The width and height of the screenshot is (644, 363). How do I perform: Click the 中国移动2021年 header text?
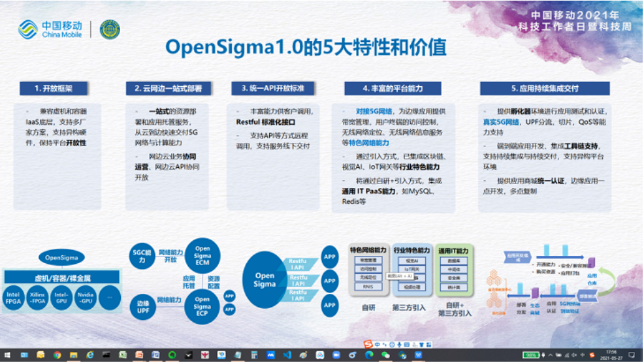[575, 16]
